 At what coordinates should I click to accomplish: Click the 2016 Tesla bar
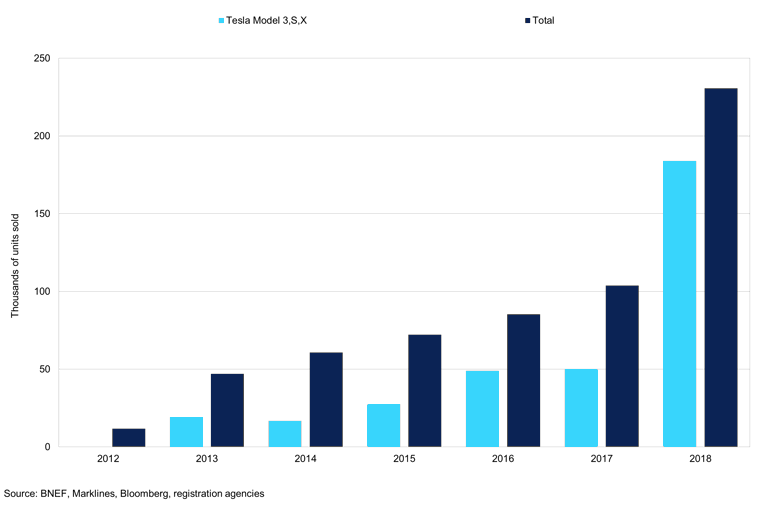coord(482,409)
